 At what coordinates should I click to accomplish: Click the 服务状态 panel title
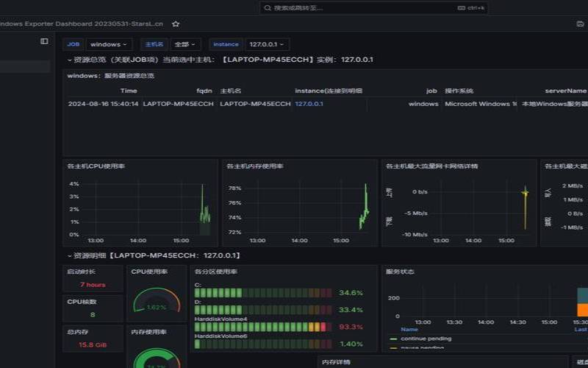(x=401, y=272)
